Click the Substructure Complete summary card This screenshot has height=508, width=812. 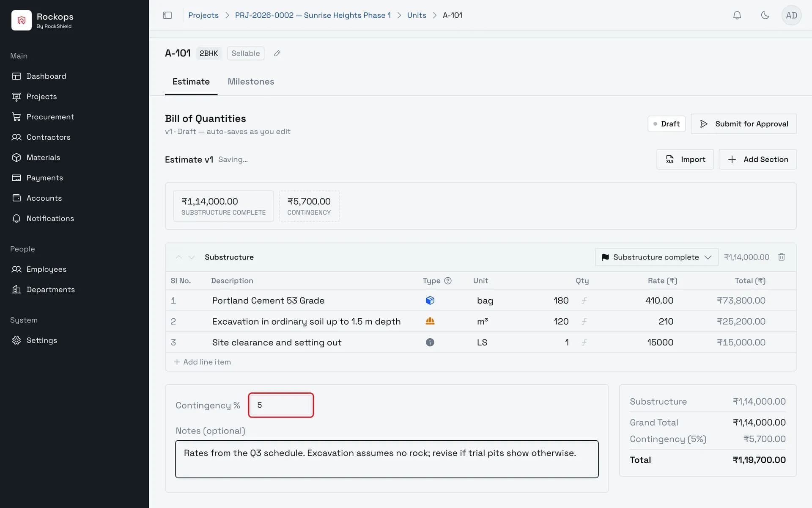click(x=223, y=206)
